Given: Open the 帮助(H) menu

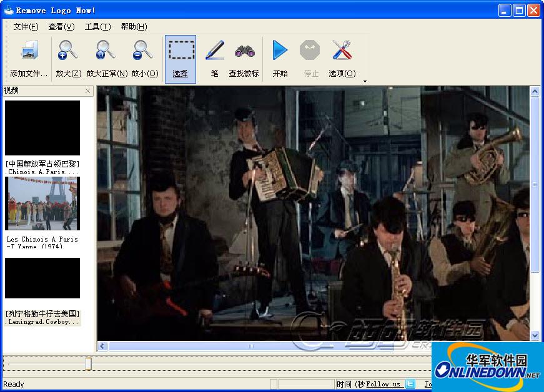Looking at the screenshot, I should (x=134, y=26).
